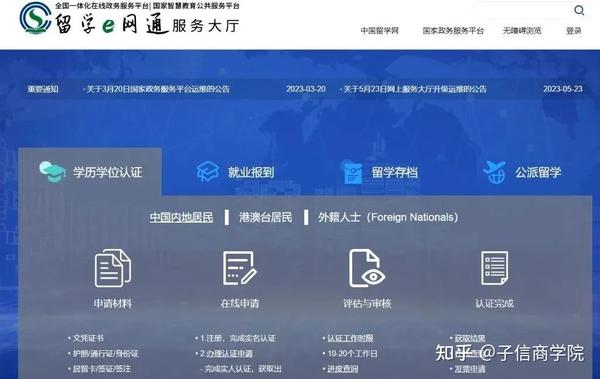The image size is (600, 379).
Task: Click the 评估与审核 eye document icon
Action: pyautogui.click(x=367, y=268)
